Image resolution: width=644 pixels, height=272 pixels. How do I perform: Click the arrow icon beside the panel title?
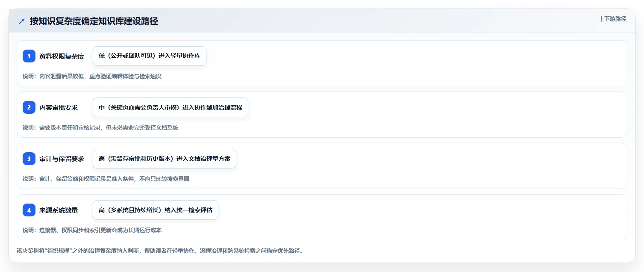(x=22, y=21)
